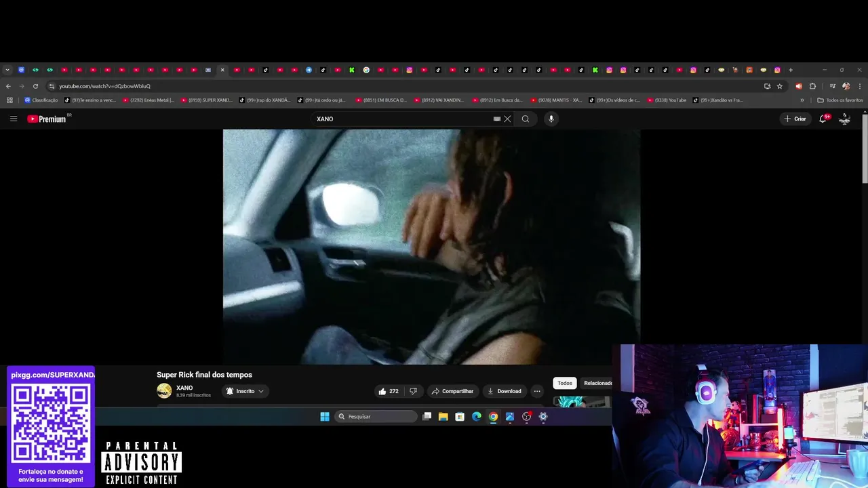The width and height of the screenshot is (868, 488).
Task: Go back in Chrome history
Action: tap(8, 86)
